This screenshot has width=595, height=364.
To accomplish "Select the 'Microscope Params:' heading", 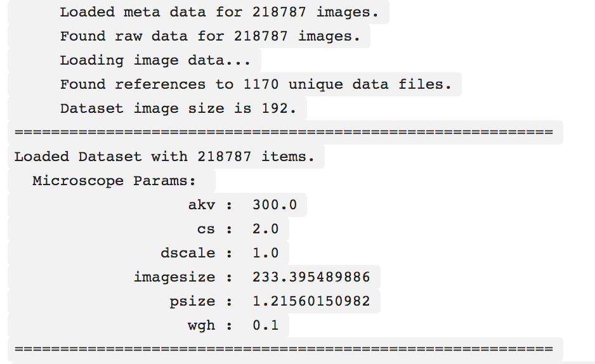I will pyautogui.click(x=114, y=181).
